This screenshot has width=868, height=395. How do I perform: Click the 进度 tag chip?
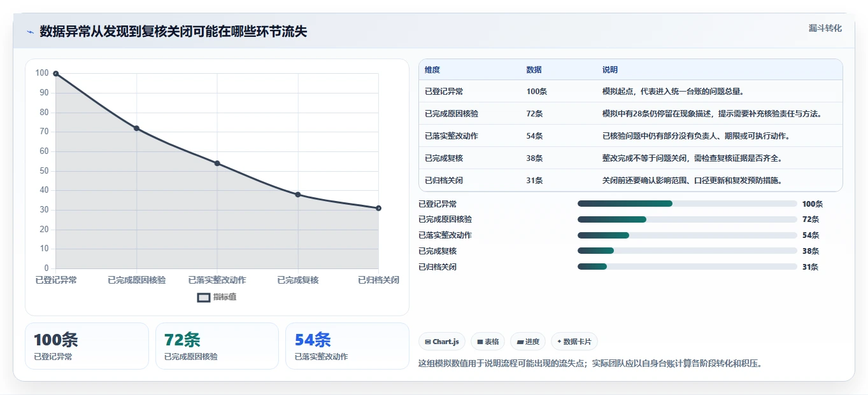(528, 342)
